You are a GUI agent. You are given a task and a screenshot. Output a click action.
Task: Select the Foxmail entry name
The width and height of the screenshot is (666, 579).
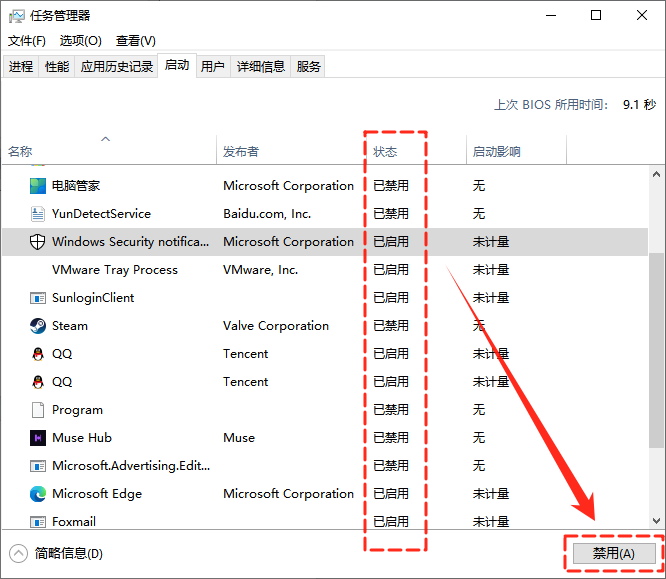[x=74, y=522]
